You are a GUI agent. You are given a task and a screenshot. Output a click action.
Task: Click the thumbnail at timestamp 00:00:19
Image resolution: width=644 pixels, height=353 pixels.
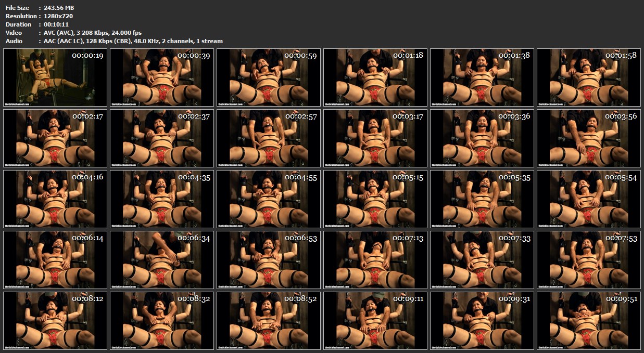click(x=55, y=77)
